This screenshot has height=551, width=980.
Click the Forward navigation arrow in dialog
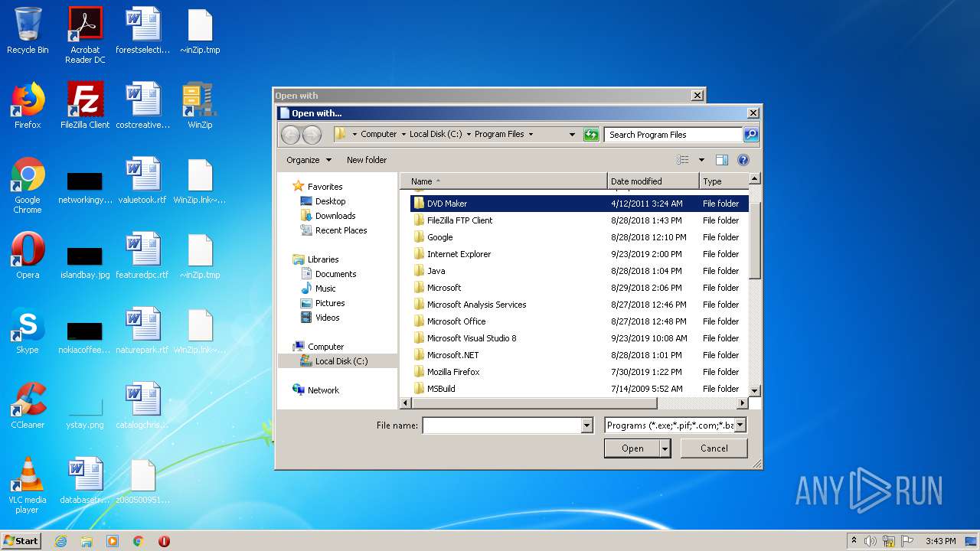[312, 135]
